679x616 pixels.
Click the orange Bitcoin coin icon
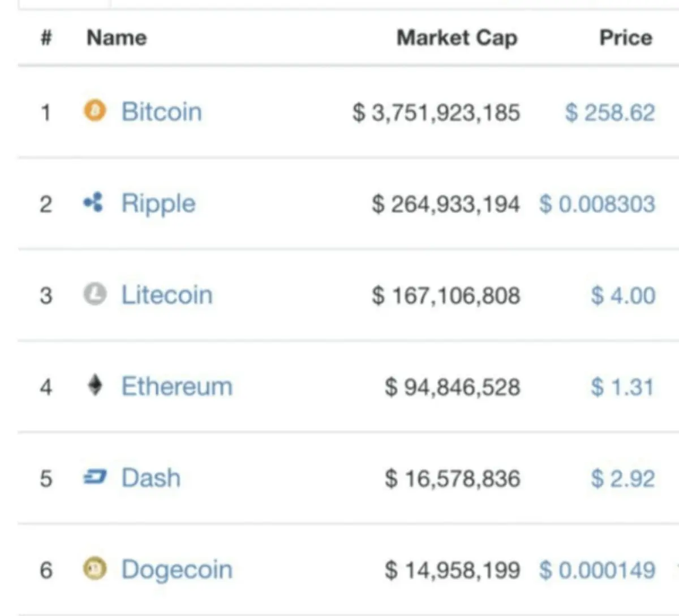[95, 110]
